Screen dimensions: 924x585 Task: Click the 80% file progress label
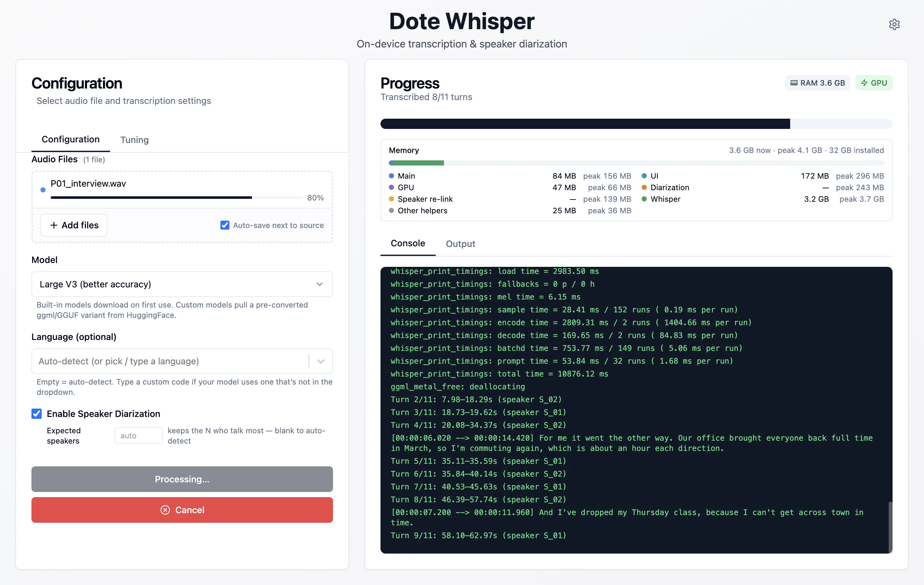(315, 198)
